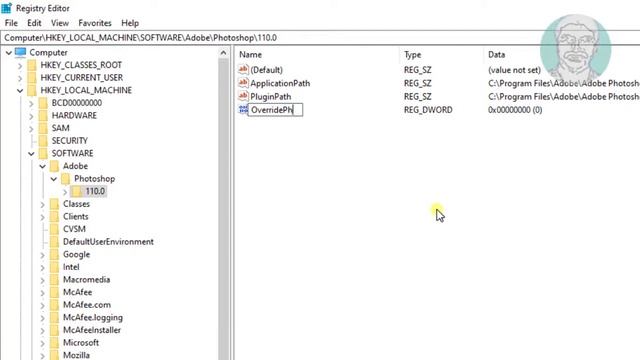Image resolution: width=640 pixels, height=360 pixels.
Task: Click the PluginPath string value icon
Action: pyautogui.click(x=243, y=96)
